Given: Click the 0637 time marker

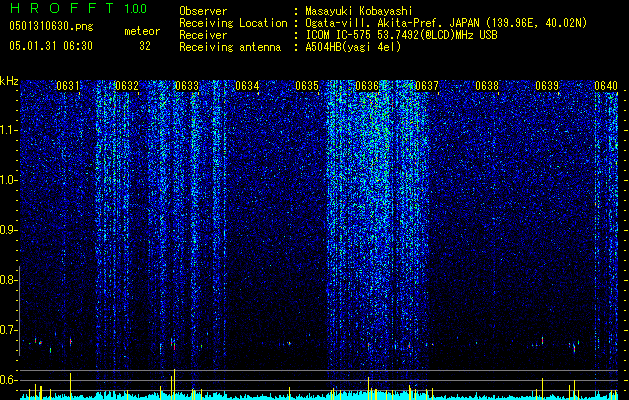Looking at the screenshot, I should 427,86.
